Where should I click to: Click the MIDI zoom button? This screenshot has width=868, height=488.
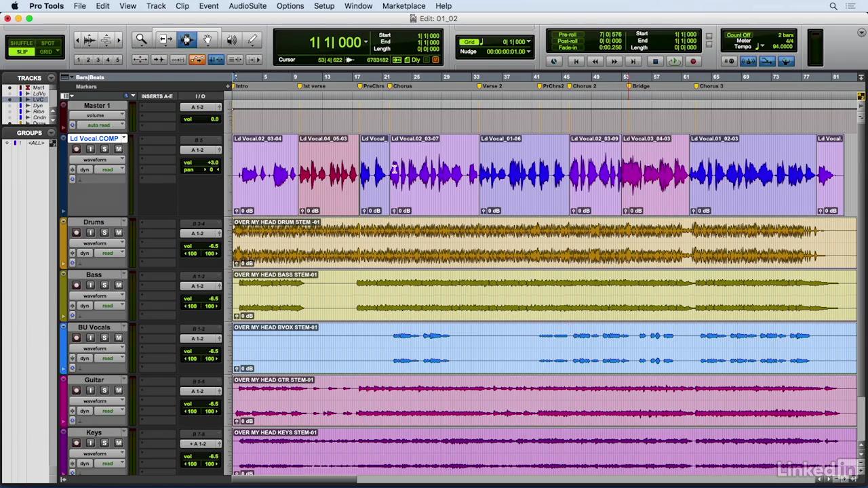(x=106, y=40)
